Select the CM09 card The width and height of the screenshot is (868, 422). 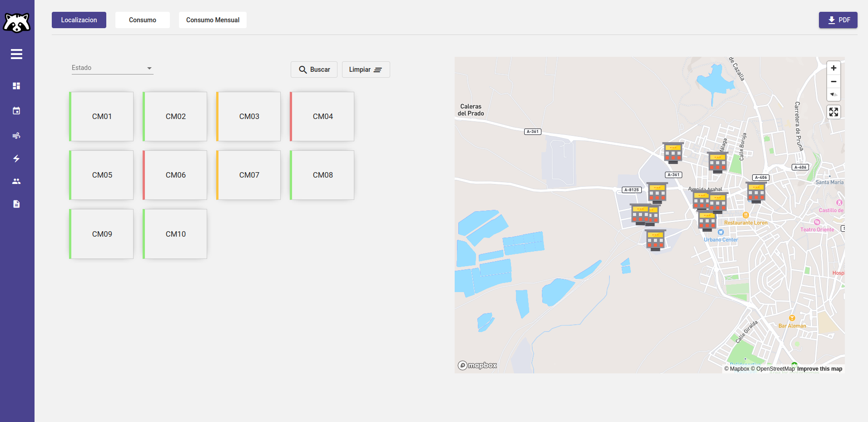[x=101, y=234]
